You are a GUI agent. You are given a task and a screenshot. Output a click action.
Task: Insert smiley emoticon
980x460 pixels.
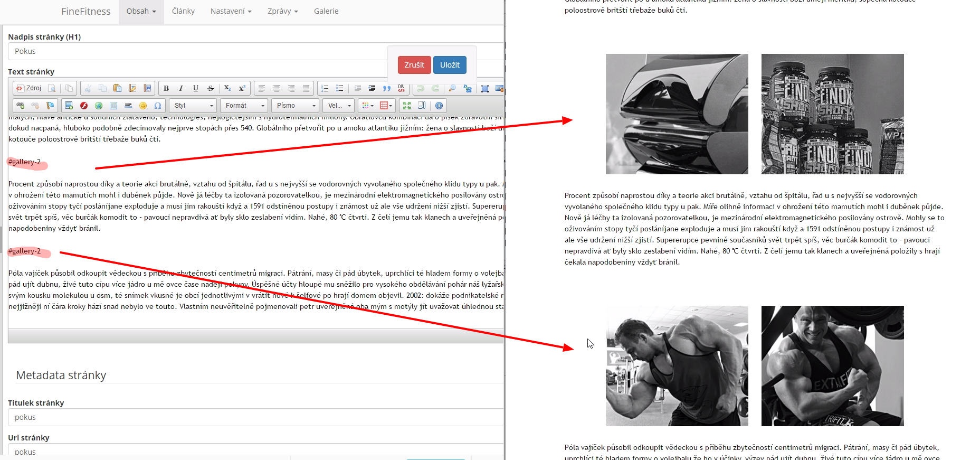pos(142,106)
